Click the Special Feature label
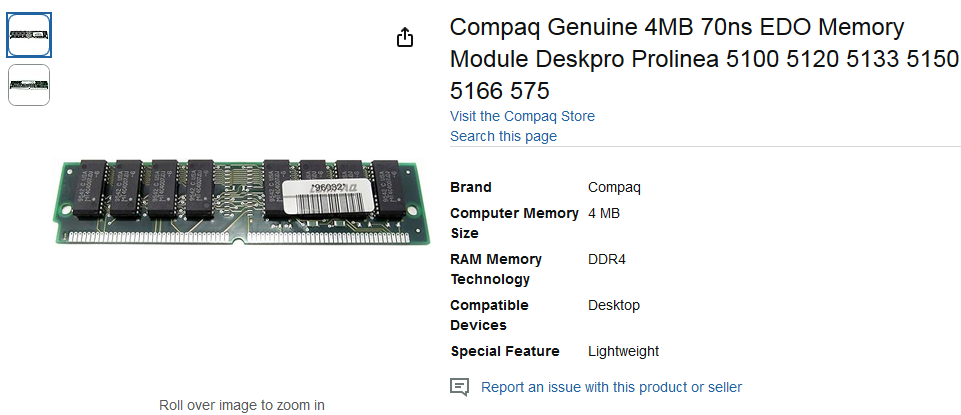 click(x=505, y=351)
